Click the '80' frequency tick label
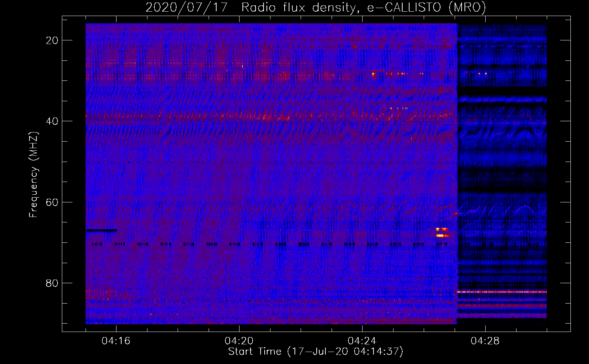Viewport: 589px width, 364px height. [x=52, y=283]
